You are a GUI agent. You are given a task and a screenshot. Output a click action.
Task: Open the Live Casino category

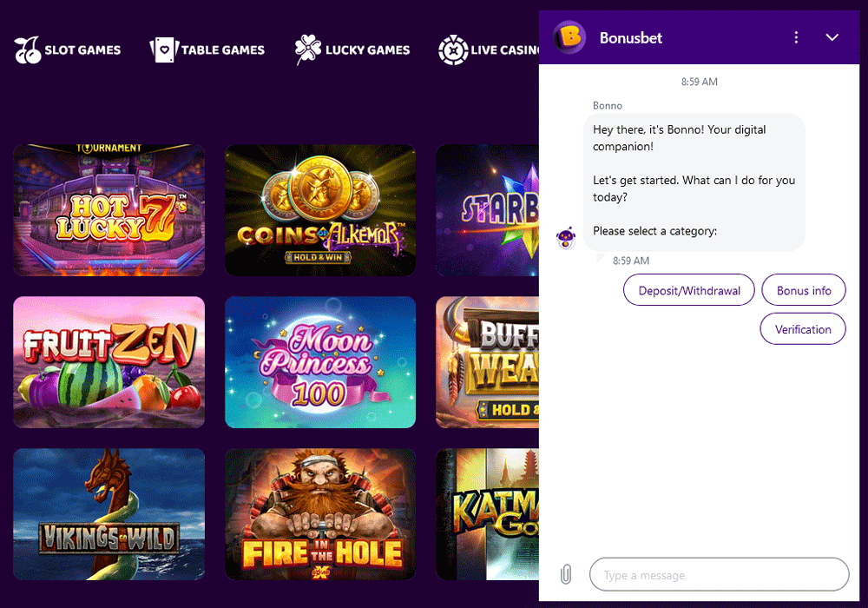488,50
